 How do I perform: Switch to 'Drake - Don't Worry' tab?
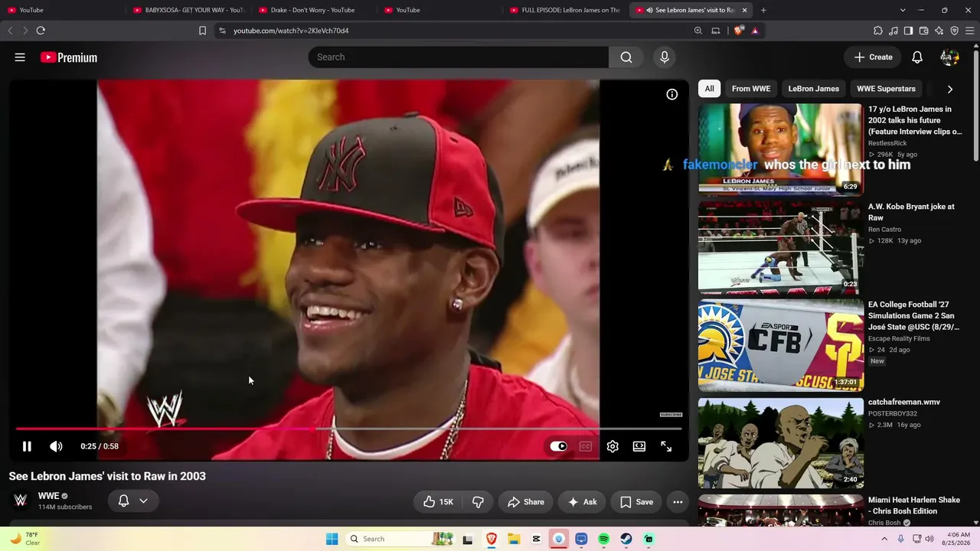click(312, 10)
